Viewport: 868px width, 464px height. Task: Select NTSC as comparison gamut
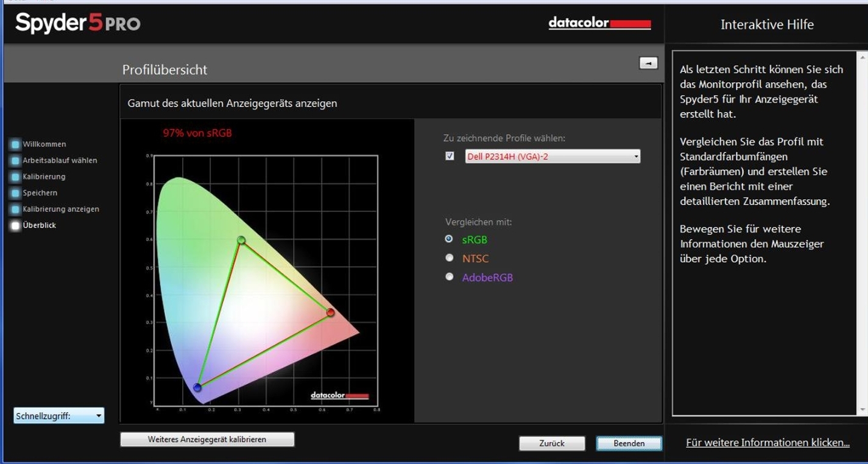pos(450,258)
